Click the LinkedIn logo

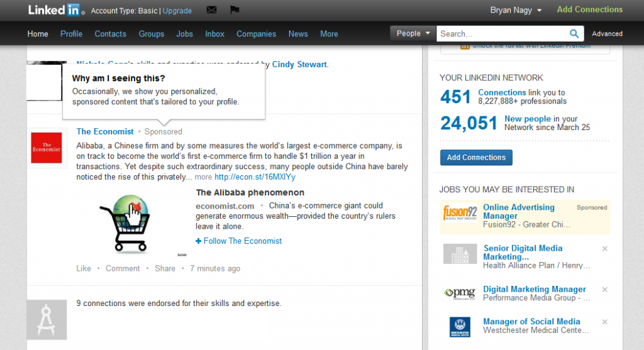56,10
